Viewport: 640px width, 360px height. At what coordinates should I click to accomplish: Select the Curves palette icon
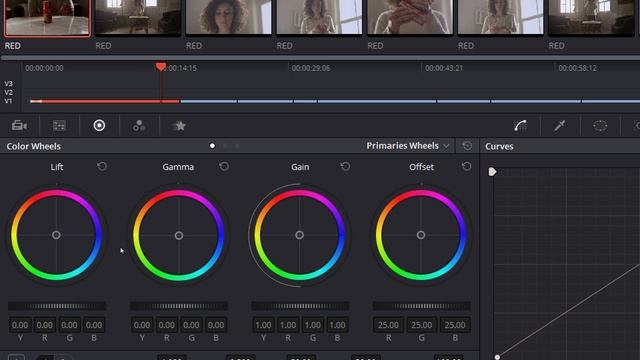520,125
